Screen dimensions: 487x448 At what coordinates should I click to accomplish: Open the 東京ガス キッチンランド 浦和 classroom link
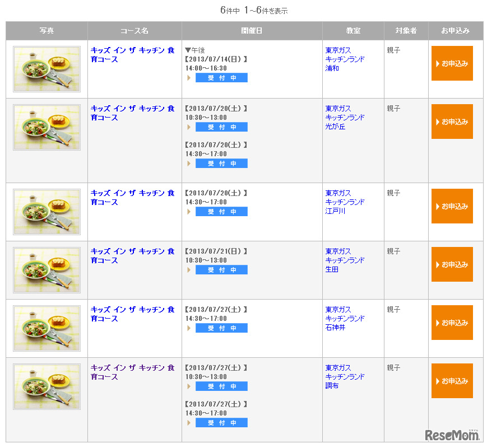[x=345, y=59]
